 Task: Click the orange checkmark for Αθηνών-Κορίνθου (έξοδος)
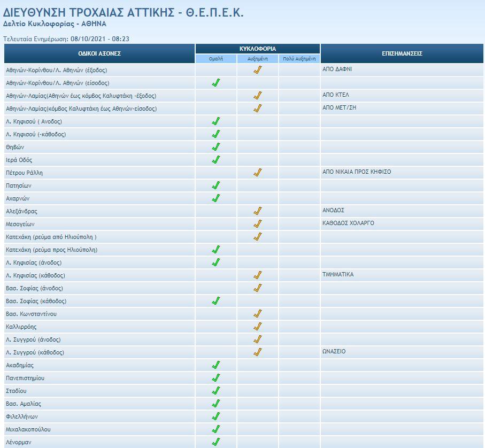tap(258, 70)
